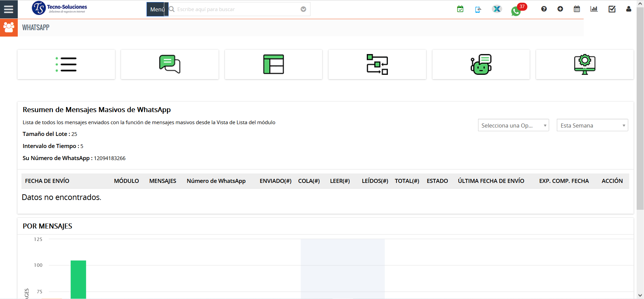Open the templates layout tile

tap(273, 64)
